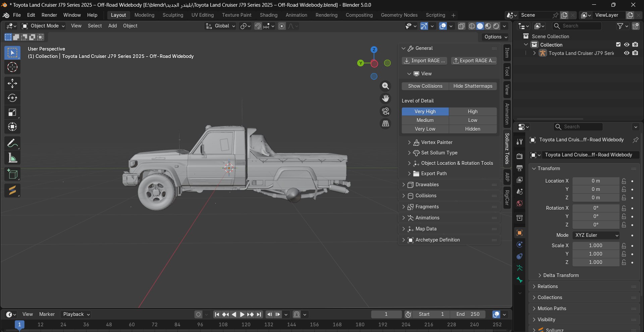Viewport: 644px width, 332px height.
Task: Open the Object Mode dropdown
Action: tap(43, 26)
